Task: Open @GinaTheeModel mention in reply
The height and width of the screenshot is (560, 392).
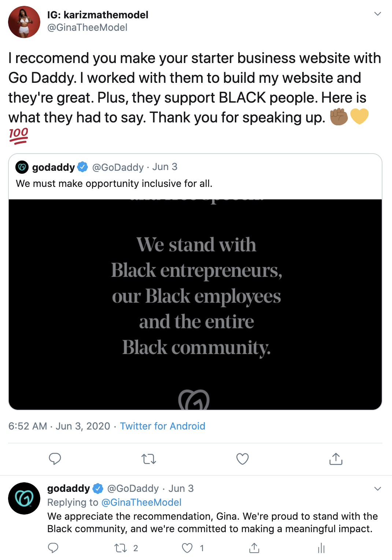Action: tap(141, 502)
